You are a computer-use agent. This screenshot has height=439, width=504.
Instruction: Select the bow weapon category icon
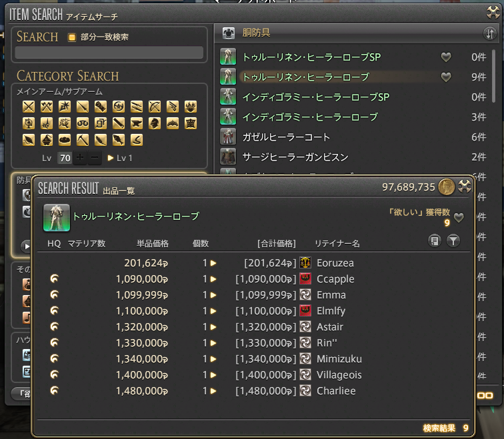tap(154, 107)
